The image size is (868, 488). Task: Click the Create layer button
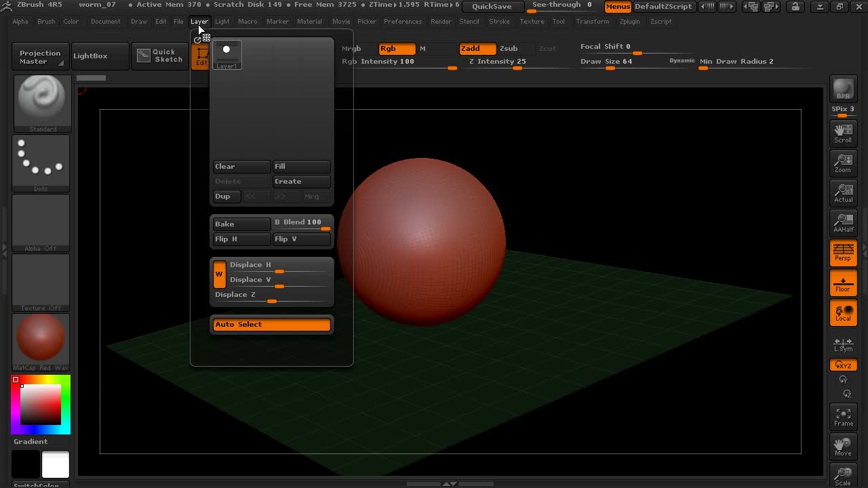point(301,182)
